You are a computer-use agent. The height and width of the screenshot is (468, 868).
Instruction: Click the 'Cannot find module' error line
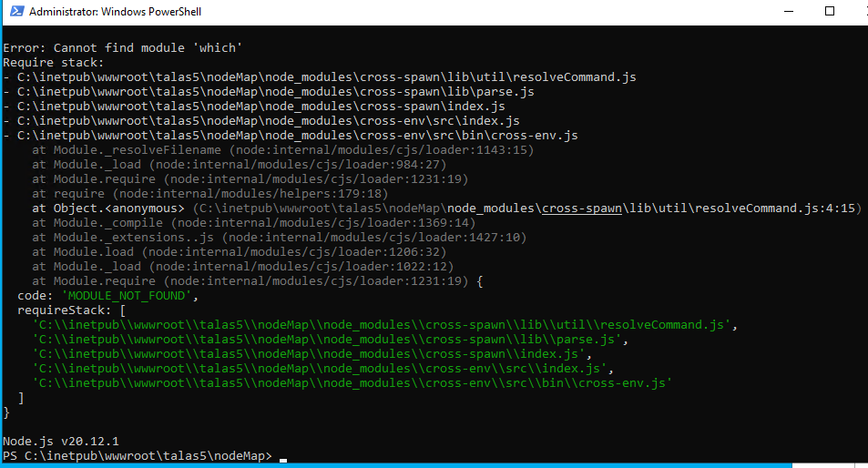tap(123, 47)
